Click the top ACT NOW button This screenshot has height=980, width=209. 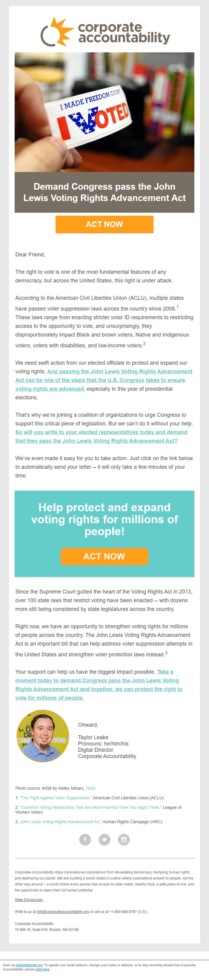pyautogui.click(x=105, y=224)
